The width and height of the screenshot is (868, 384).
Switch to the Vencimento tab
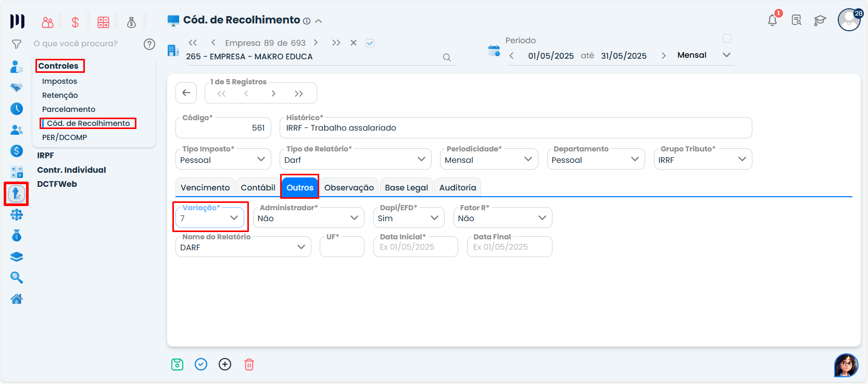205,187
